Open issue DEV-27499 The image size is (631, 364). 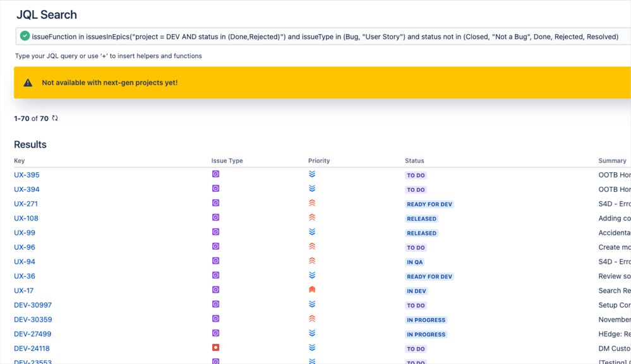(33, 334)
